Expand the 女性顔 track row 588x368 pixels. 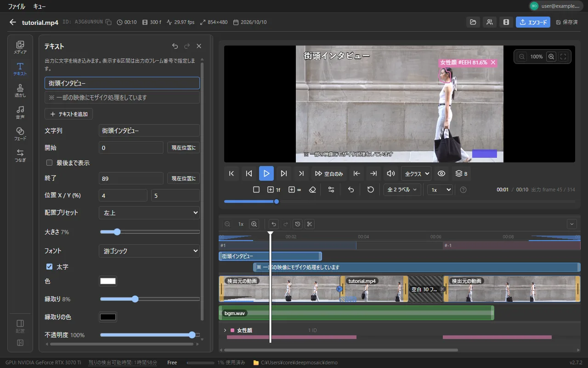click(x=225, y=330)
